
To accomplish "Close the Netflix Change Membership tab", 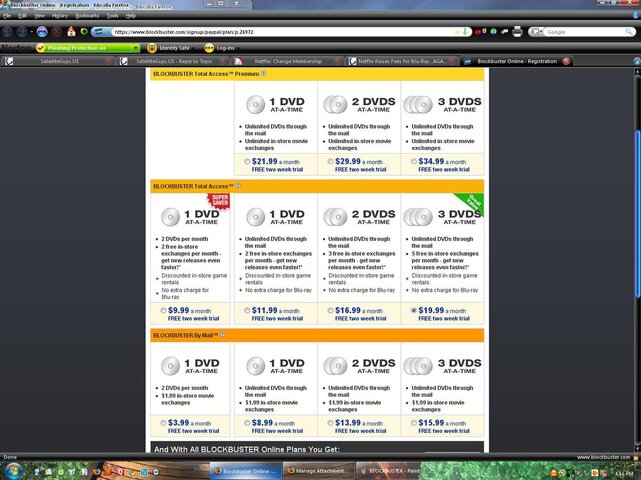I will click(x=338, y=61).
